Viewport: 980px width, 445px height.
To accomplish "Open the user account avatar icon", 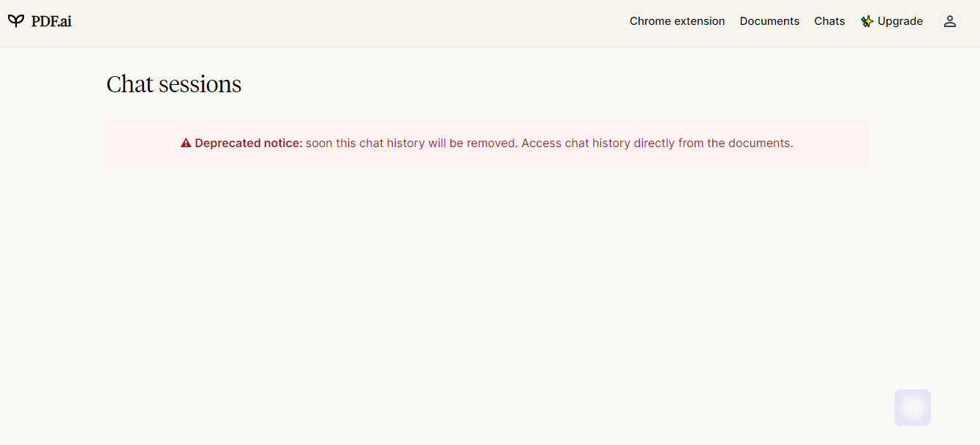I will pyautogui.click(x=949, y=21).
